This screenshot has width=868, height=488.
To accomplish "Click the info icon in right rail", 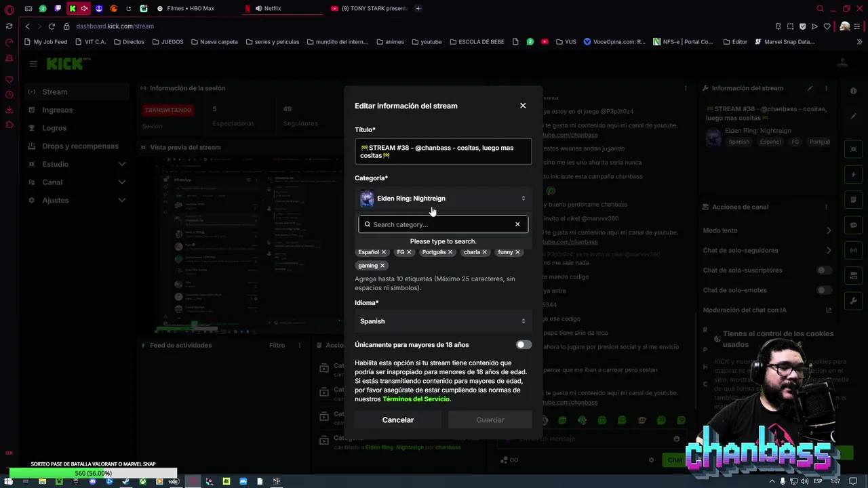I will [x=854, y=91].
